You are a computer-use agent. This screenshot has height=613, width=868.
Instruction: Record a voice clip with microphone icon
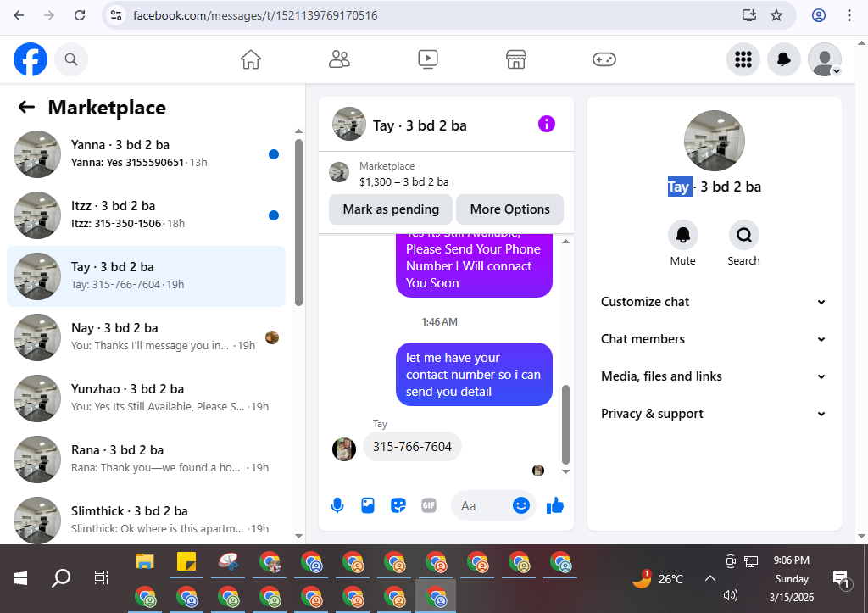tap(337, 505)
